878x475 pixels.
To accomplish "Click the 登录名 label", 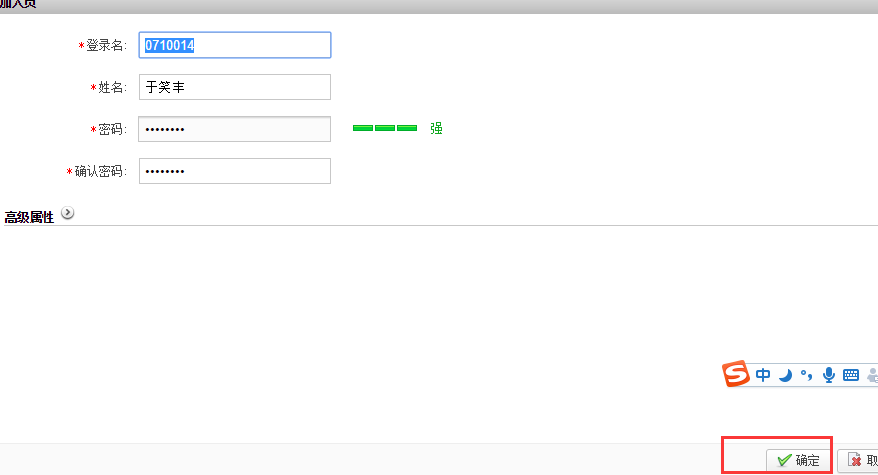I will [106, 45].
